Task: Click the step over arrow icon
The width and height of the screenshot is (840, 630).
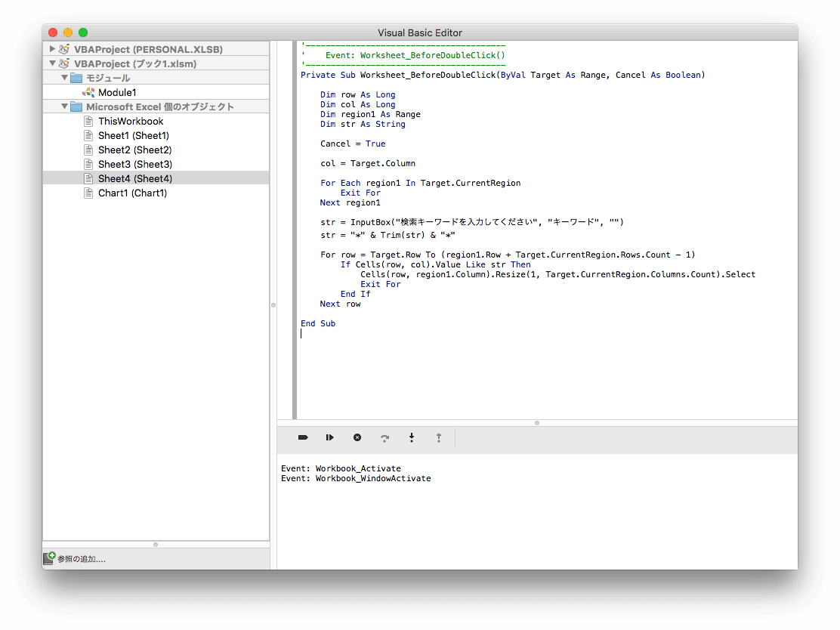Action: click(384, 437)
